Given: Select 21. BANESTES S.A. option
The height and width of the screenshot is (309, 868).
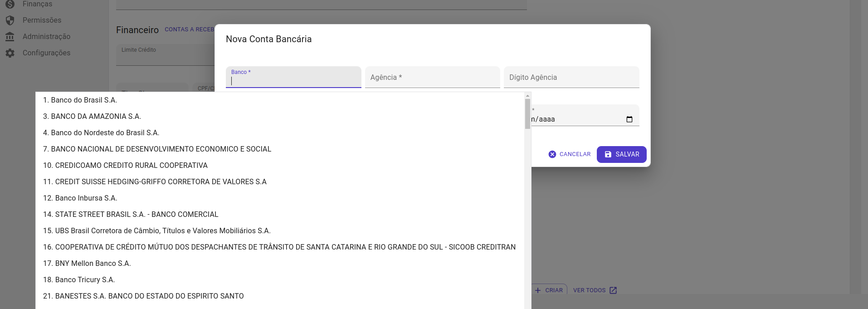Looking at the screenshot, I should pyautogui.click(x=280, y=296).
